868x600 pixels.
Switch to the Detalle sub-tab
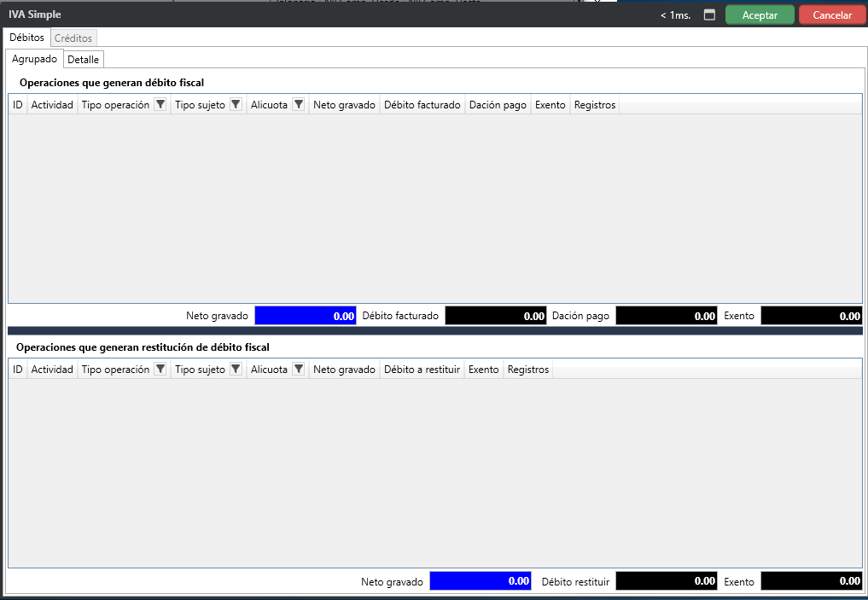coord(84,60)
